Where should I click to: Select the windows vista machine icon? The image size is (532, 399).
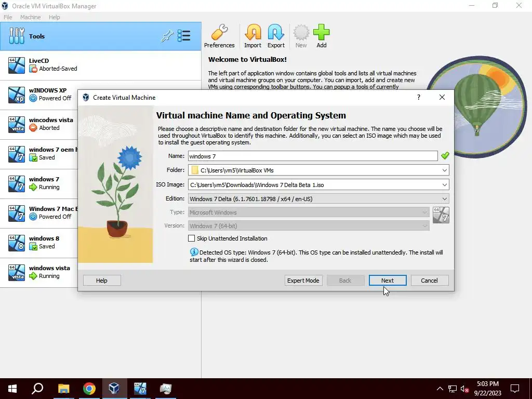point(17,272)
